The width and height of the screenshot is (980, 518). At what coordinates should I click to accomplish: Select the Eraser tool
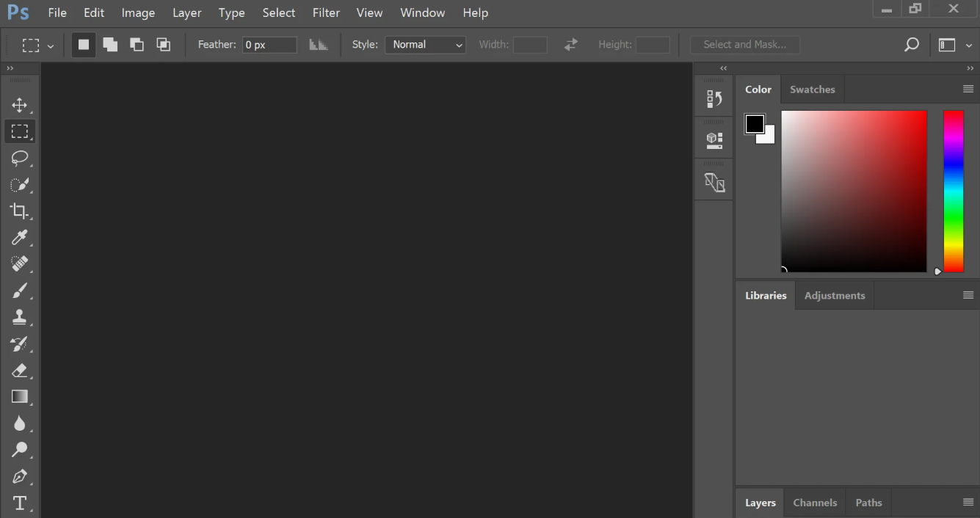pos(20,371)
